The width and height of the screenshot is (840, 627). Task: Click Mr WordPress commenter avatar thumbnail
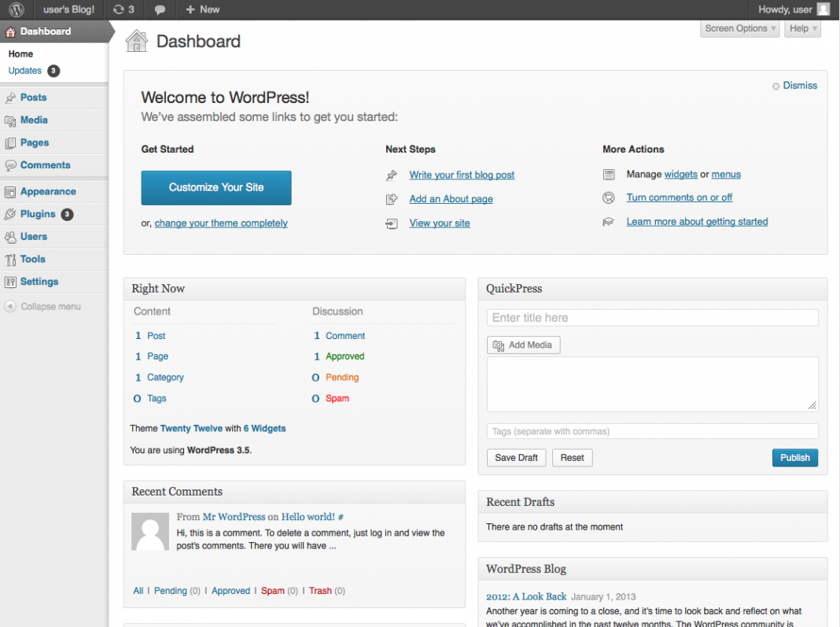point(150,532)
